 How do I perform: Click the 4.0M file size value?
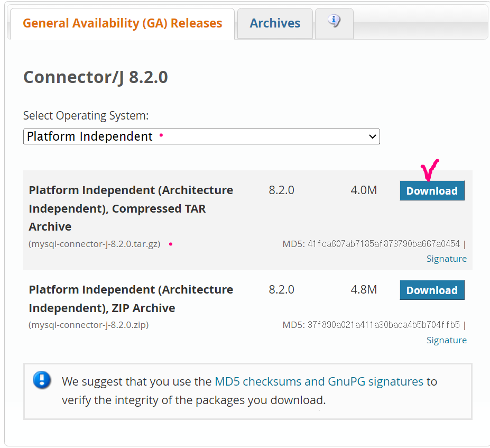point(364,190)
